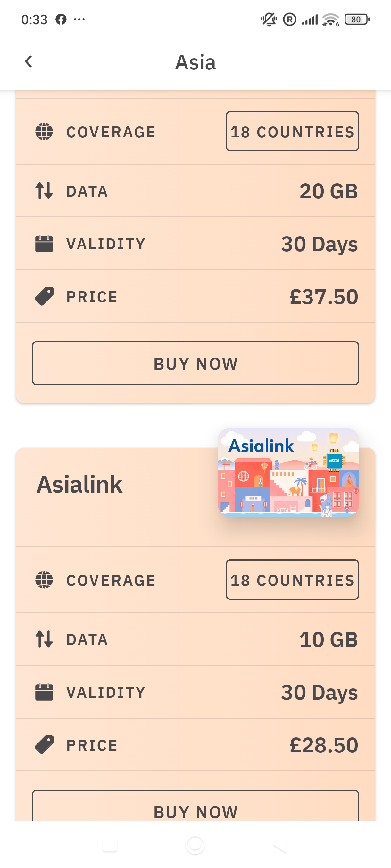The height and width of the screenshot is (868, 391).
Task: Tap the price tag icon beside £37.50
Action: click(44, 296)
